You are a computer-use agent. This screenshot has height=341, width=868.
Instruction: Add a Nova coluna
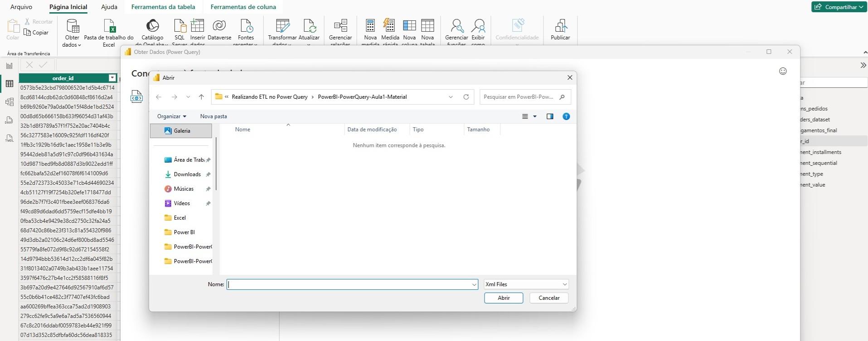(x=409, y=33)
